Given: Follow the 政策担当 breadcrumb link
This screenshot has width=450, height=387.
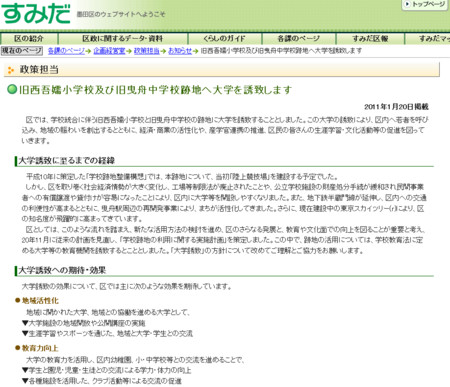Looking at the screenshot, I should (x=147, y=51).
